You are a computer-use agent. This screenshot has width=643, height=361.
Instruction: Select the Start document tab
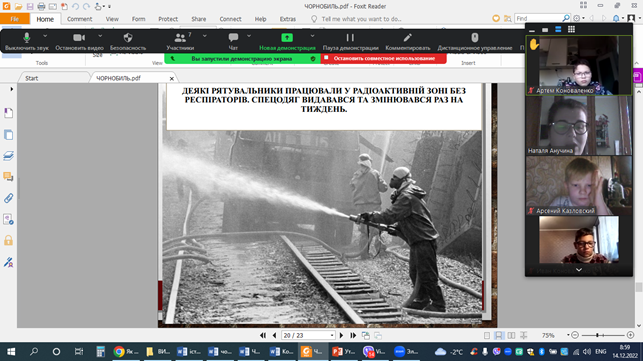coord(32,78)
